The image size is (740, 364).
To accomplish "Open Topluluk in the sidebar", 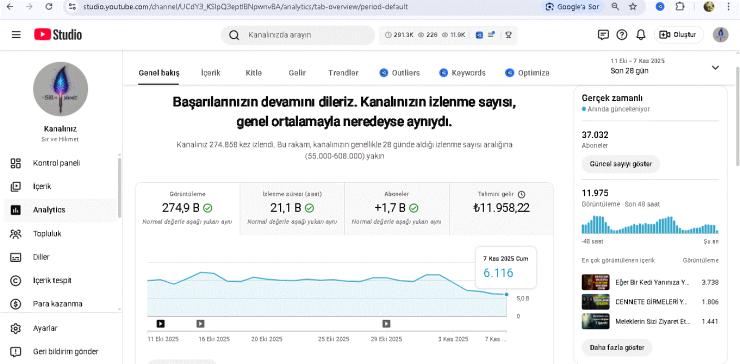I will point(60,234).
